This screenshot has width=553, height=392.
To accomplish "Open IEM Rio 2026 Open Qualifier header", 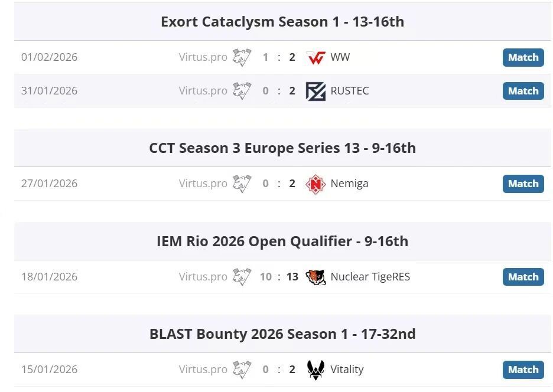I will click(x=282, y=241).
